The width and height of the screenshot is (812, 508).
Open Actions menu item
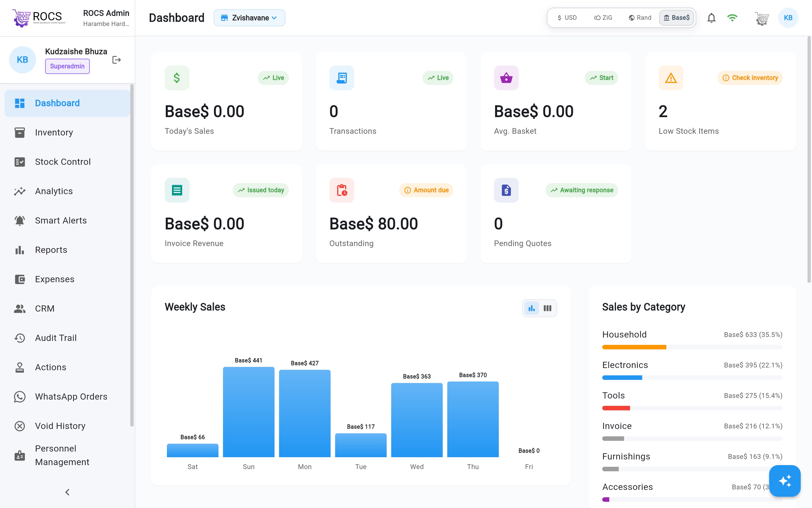67,367
